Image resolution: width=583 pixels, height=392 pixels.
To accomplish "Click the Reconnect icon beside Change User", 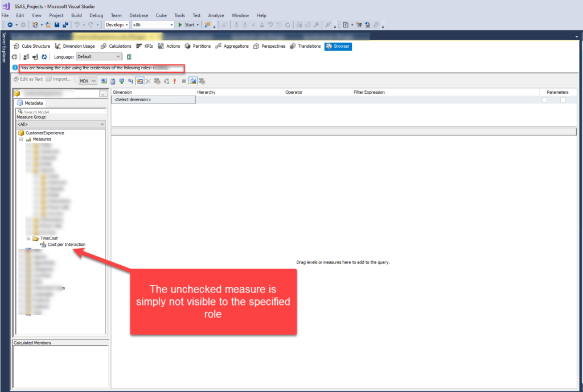I will pos(35,57).
